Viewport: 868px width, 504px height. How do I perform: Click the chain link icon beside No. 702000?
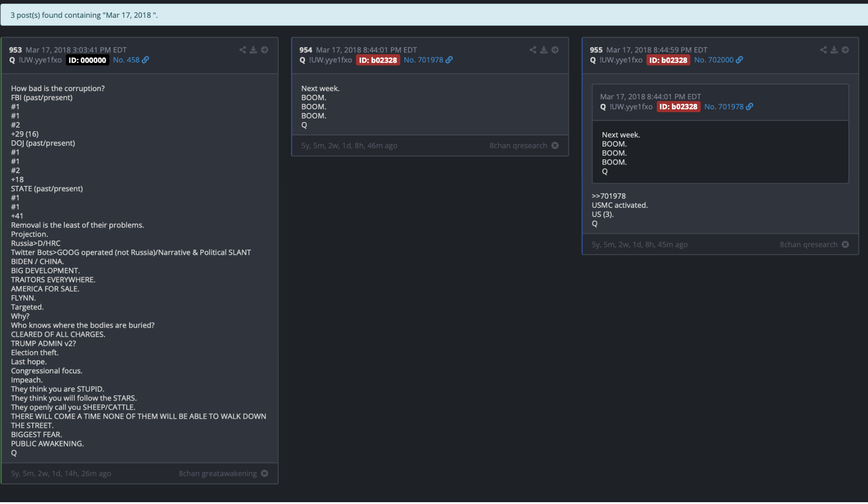740,60
